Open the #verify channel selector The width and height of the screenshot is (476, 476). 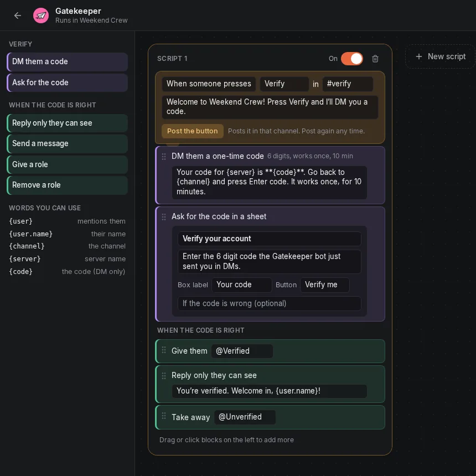(348, 84)
